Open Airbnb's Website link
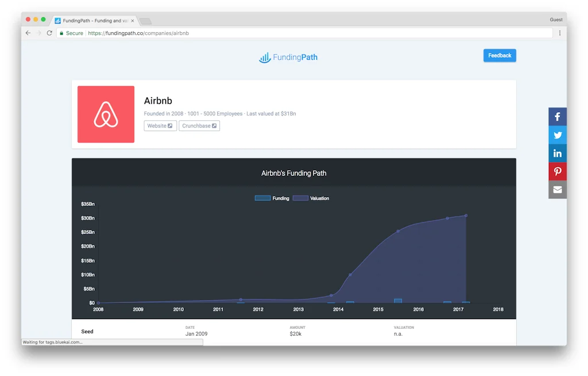588x376 pixels. (x=160, y=125)
